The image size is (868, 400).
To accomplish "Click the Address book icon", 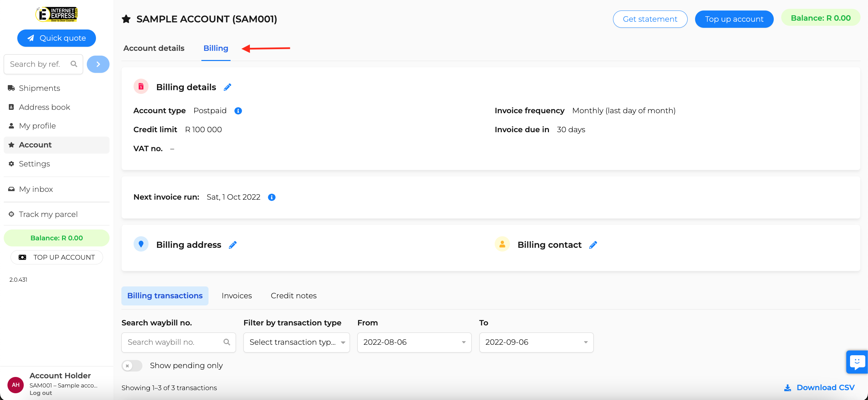I will 11,107.
